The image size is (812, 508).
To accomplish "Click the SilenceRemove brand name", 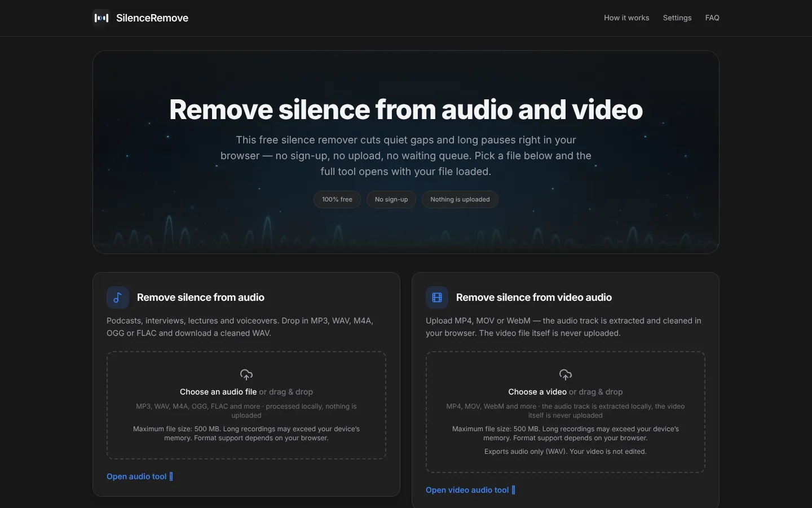I will pyautogui.click(x=152, y=18).
